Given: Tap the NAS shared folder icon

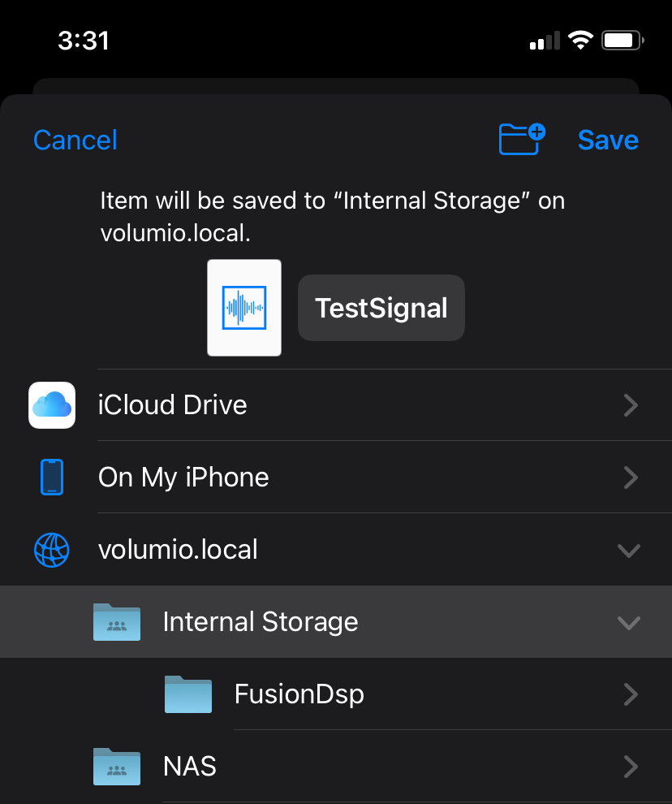Looking at the screenshot, I should (117, 767).
